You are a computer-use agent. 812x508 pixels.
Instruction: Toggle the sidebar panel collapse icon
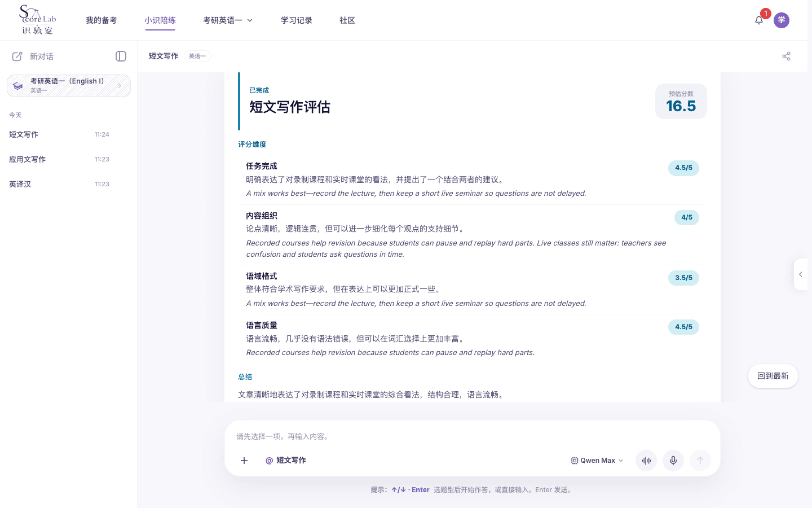click(121, 56)
